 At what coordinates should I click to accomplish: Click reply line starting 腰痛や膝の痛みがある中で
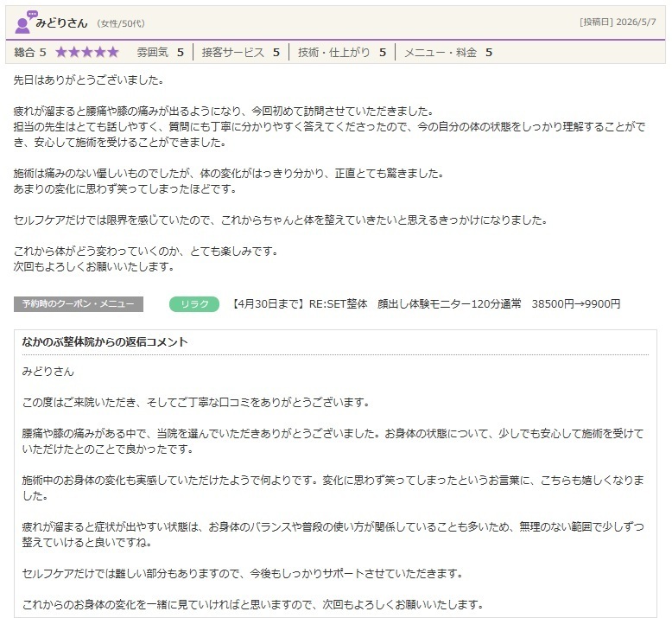[333, 434]
